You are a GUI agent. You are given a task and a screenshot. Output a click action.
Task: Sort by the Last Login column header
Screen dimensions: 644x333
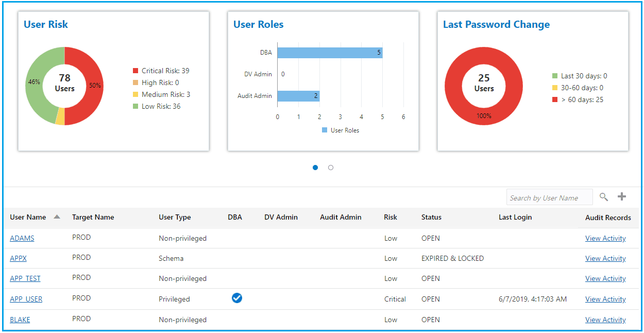pyautogui.click(x=515, y=217)
